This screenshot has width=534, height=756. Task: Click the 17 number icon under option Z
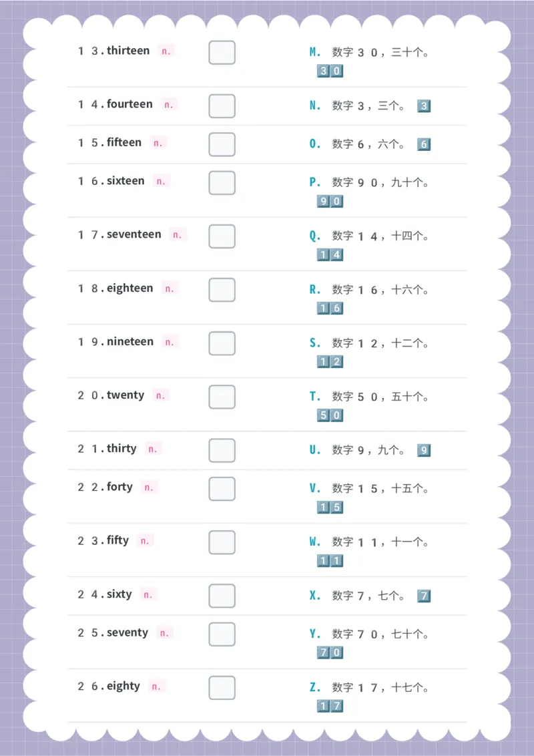(x=330, y=707)
